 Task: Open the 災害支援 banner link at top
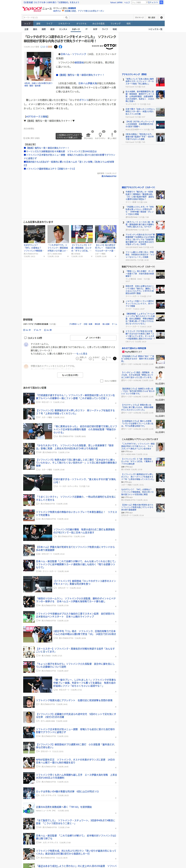click(x=51, y=2)
